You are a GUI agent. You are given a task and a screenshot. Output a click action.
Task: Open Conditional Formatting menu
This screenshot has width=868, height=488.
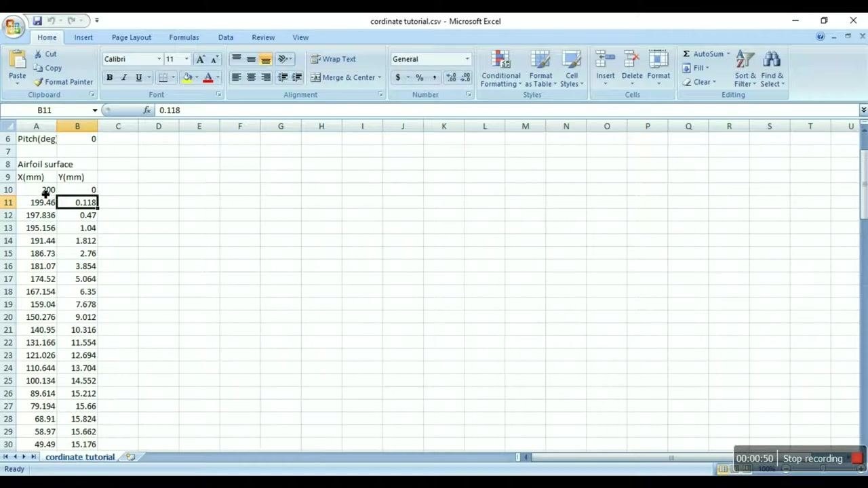point(501,68)
